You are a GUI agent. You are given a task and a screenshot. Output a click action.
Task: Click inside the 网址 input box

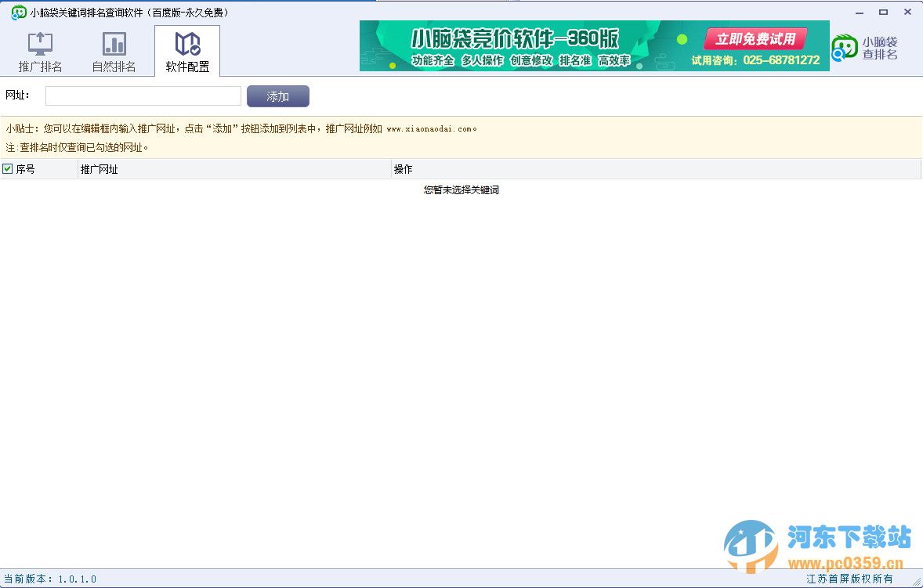[x=143, y=95]
